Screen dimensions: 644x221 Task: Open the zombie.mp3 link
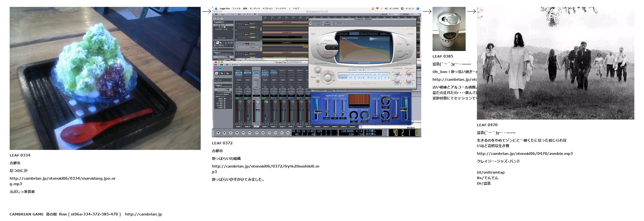tap(525, 153)
